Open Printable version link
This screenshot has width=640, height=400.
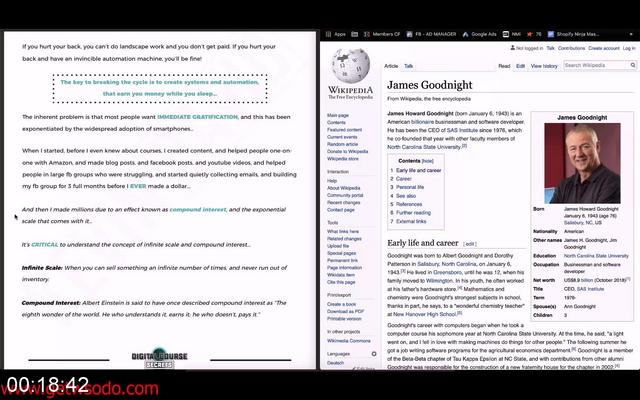pyautogui.click(x=344, y=319)
